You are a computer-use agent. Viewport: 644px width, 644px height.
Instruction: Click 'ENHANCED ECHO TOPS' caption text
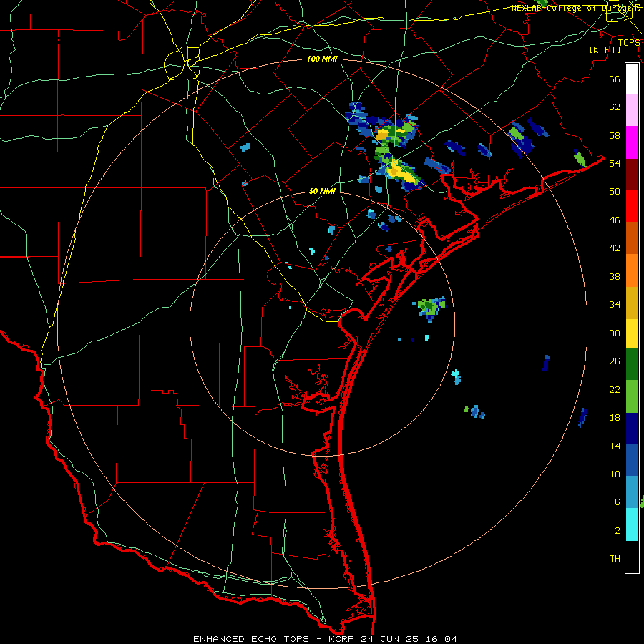click(x=251, y=639)
